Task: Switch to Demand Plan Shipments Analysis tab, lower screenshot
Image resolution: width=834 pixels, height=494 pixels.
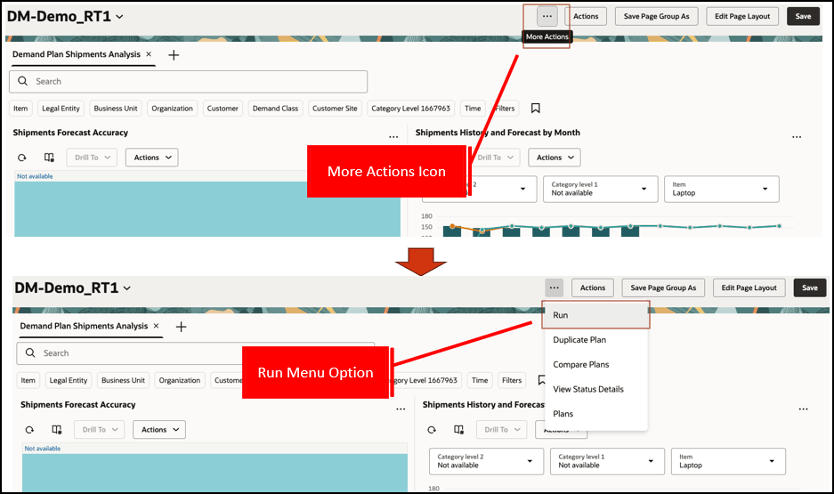Action: [84, 326]
